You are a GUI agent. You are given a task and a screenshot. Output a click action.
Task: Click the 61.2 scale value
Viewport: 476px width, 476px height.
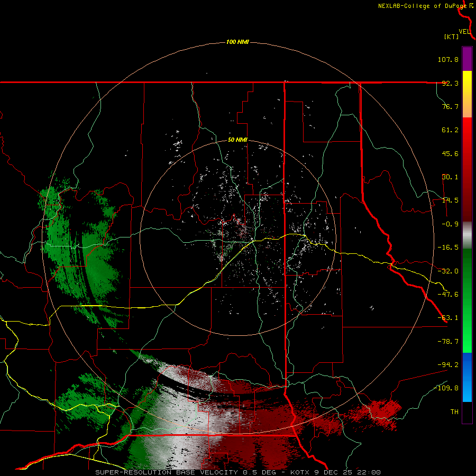coord(450,130)
